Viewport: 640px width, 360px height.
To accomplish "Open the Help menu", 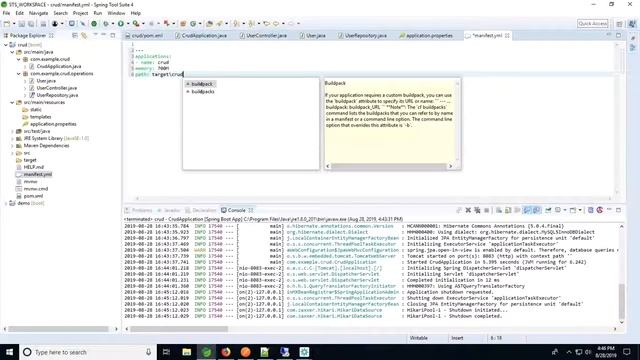I will pyautogui.click(x=136, y=13).
